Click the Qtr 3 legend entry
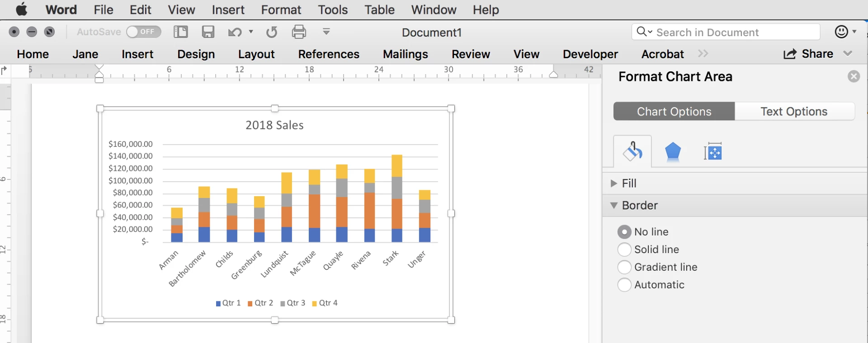This screenshot has width=868, height=343. point(293,303)
